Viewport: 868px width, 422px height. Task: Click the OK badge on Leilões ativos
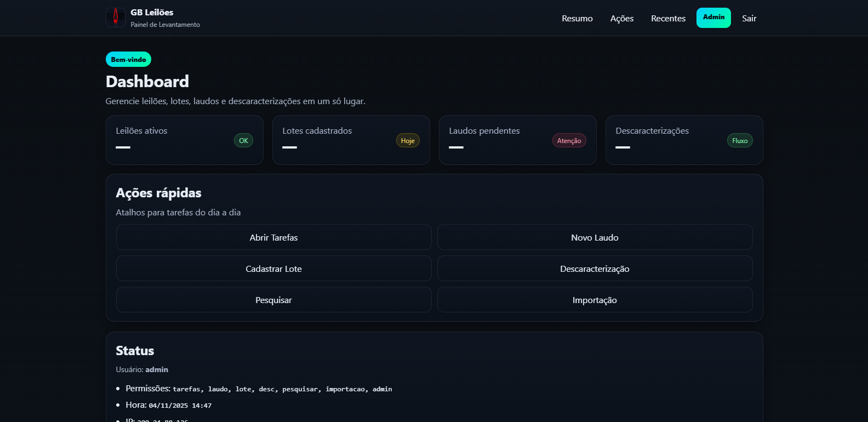tap(243, 141)
